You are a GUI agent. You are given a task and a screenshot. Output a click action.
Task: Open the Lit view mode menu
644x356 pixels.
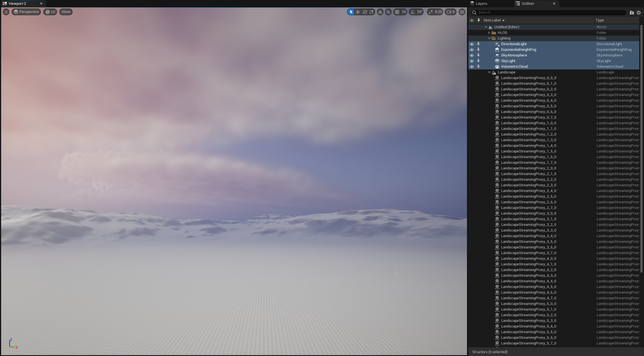(x=50, y=12)
